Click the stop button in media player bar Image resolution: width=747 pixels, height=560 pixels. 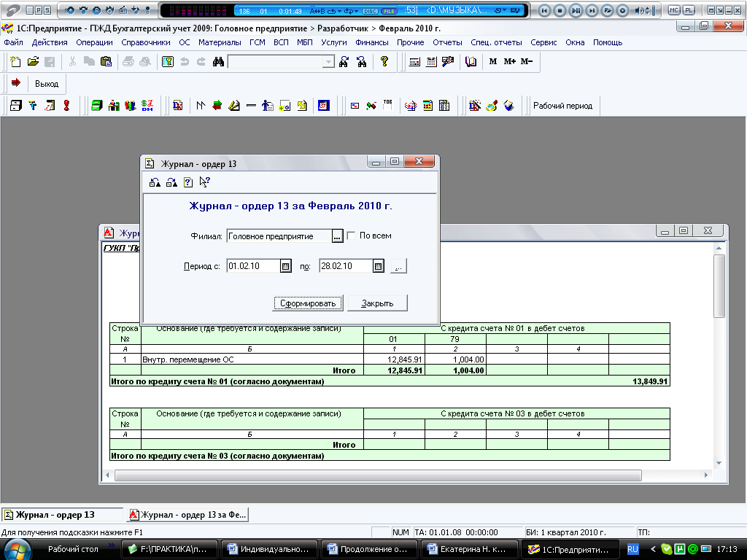click(560, 10)
